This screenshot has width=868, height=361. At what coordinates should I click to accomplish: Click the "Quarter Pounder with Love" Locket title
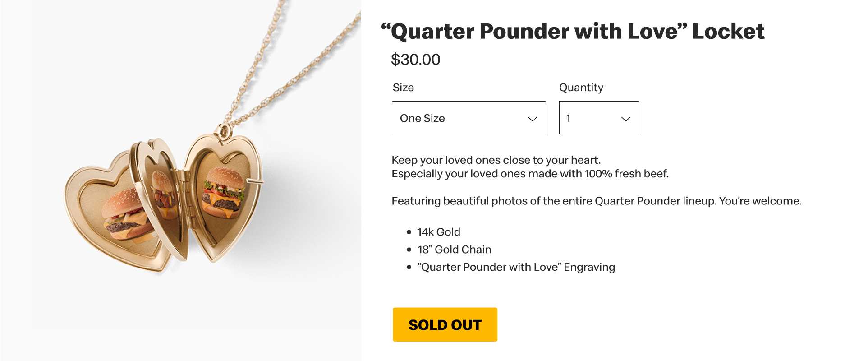coord(573,32)
